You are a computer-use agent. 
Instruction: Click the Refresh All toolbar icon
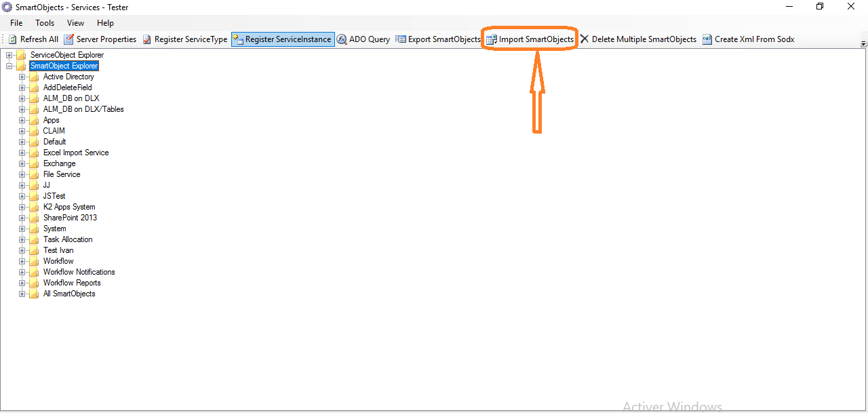(13, 39)
